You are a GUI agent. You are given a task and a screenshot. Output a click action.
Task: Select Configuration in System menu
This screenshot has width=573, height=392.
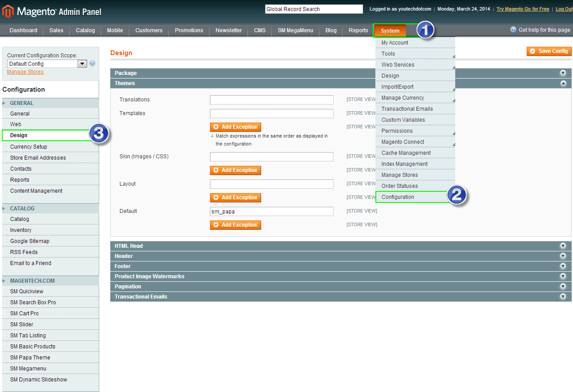tap(415, 197)
